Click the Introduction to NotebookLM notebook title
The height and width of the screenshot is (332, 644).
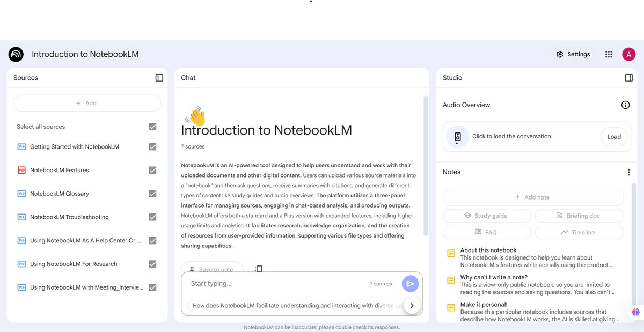pos(85,54)
